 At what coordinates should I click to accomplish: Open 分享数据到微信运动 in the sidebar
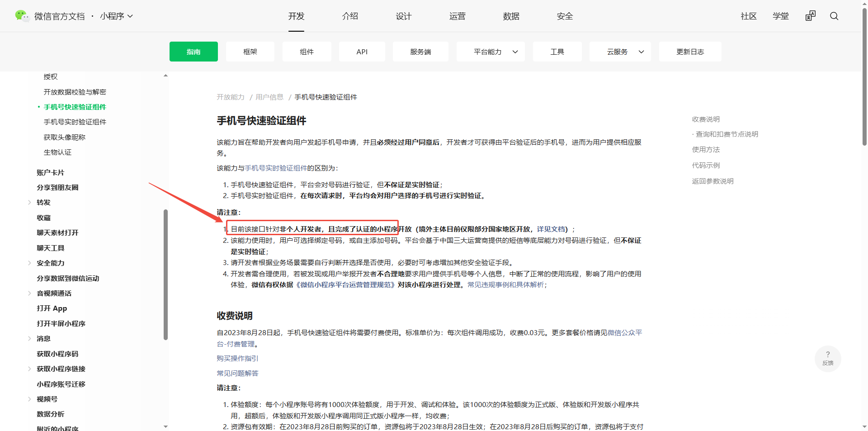(x=68, y=279)
